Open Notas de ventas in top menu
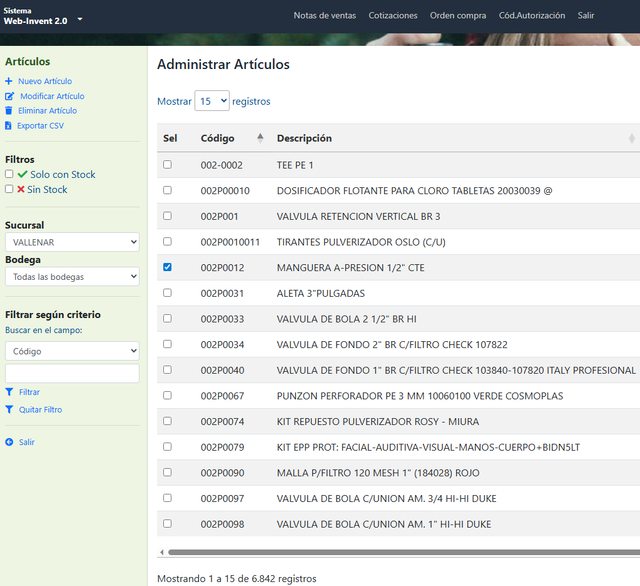 click(324, 16)
